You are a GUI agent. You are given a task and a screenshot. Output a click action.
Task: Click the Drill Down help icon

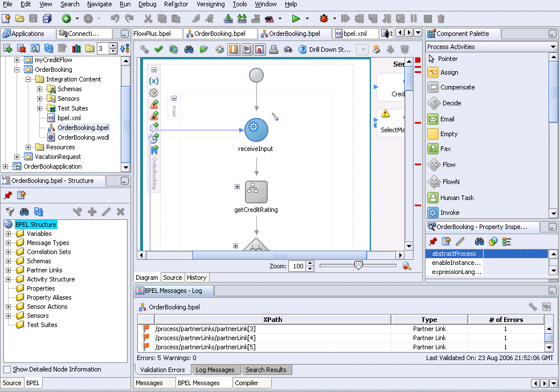click(303, 50)
